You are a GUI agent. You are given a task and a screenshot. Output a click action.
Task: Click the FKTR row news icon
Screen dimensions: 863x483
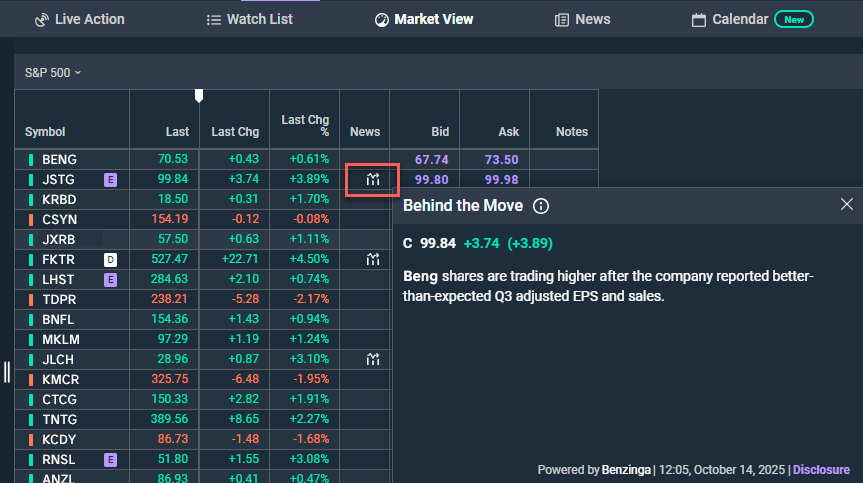tap(373, 259)
